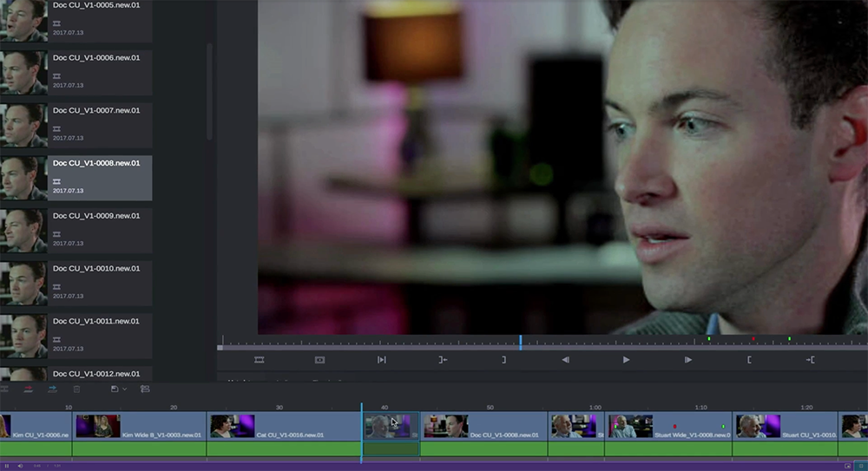This screenshot has width=868, height=471.
Task: Click film icon under Doc CU_V1-0007.new.01
Action: click(x=56, y=129)
